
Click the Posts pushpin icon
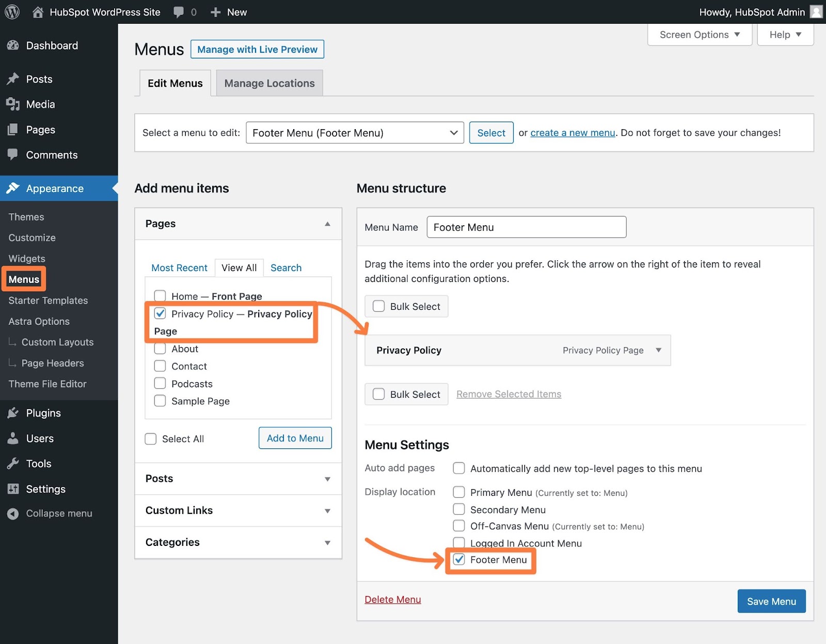[x=13, y=79]
